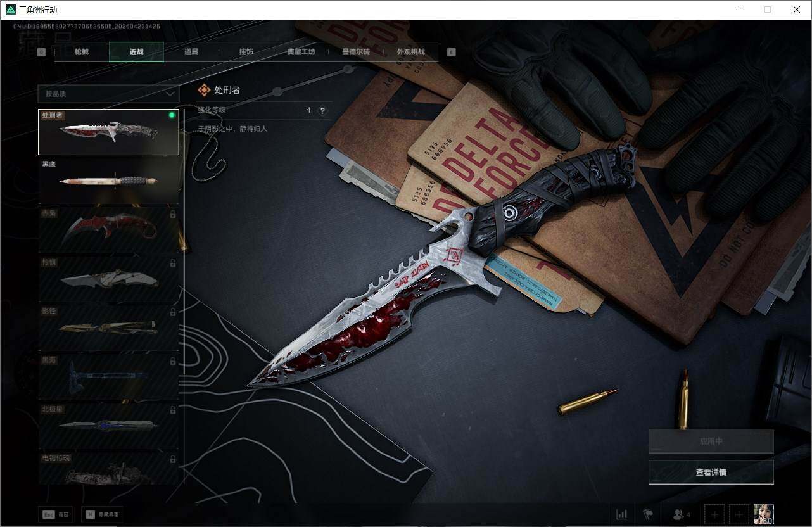Select the 黑鹰 knife thumbnail
Viewport: 812px width, 527px height.
coord(108,180)
